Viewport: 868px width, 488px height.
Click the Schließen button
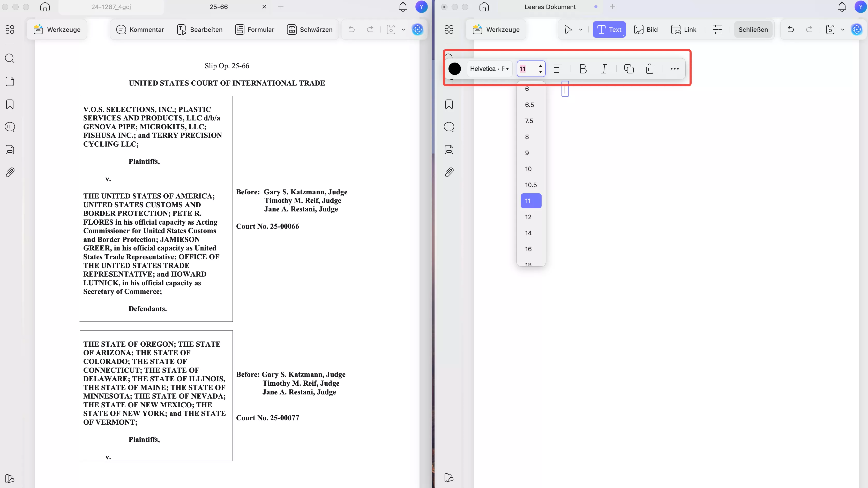pyautogui.click(x=753, y=30)
